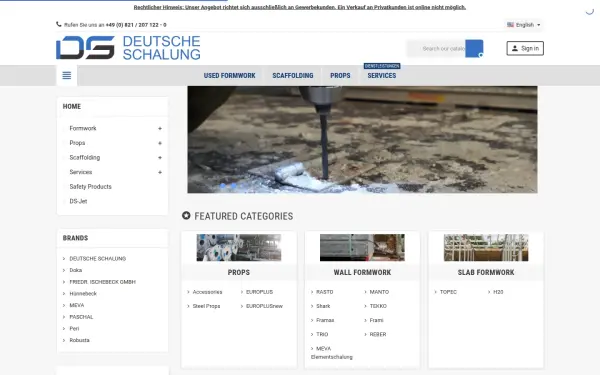Screen dimensions: 600x375
Task: Click the phone icon in header
Action: pos(59,24)
